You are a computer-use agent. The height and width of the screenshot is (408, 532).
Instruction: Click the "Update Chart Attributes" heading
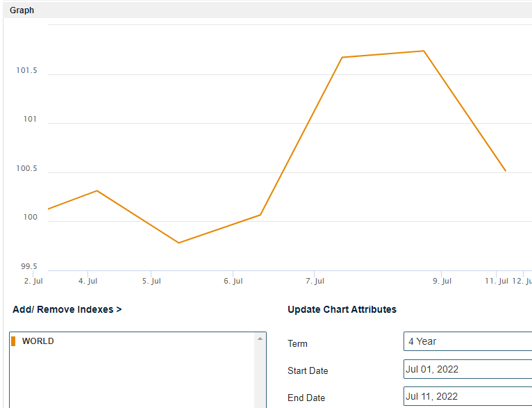pyautogui.click(x=342, y=309)
